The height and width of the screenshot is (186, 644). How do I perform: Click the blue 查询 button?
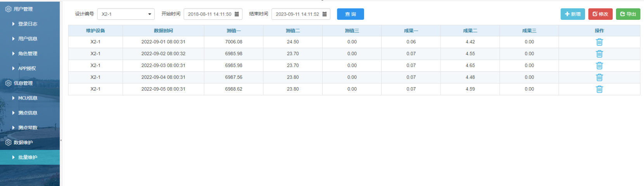click(350, 14)
